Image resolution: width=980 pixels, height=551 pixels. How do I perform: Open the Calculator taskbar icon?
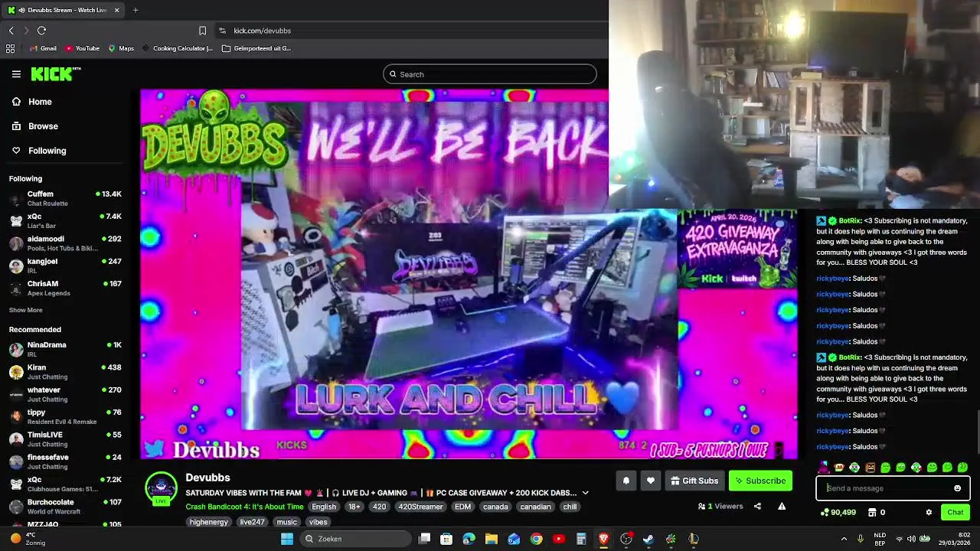[581, 539]
